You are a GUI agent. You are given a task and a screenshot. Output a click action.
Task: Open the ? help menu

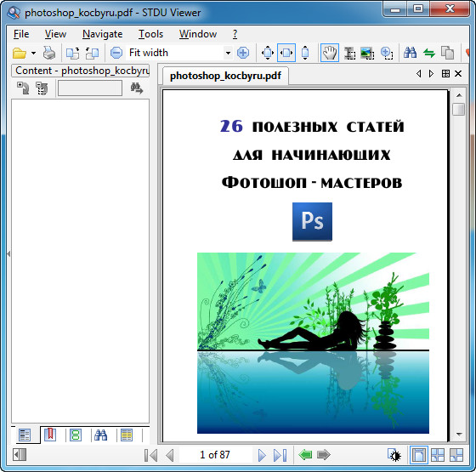tap(235, 34)
